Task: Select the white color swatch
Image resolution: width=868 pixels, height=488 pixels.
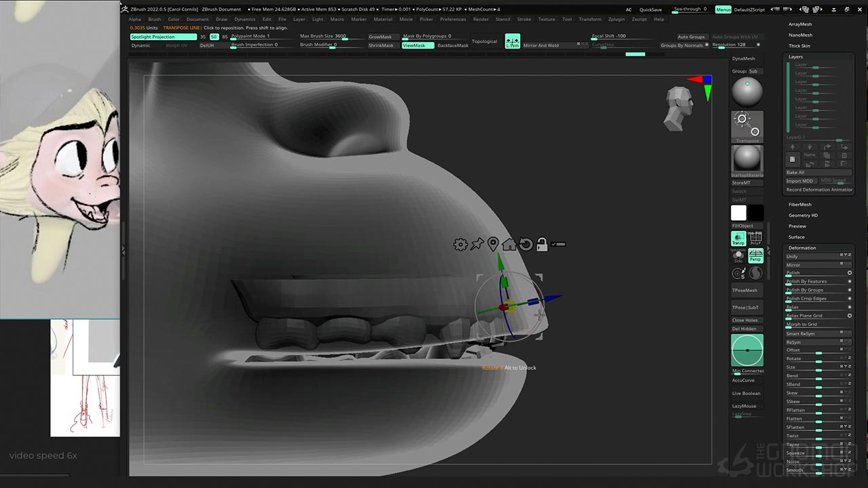Action: (738, 213)
